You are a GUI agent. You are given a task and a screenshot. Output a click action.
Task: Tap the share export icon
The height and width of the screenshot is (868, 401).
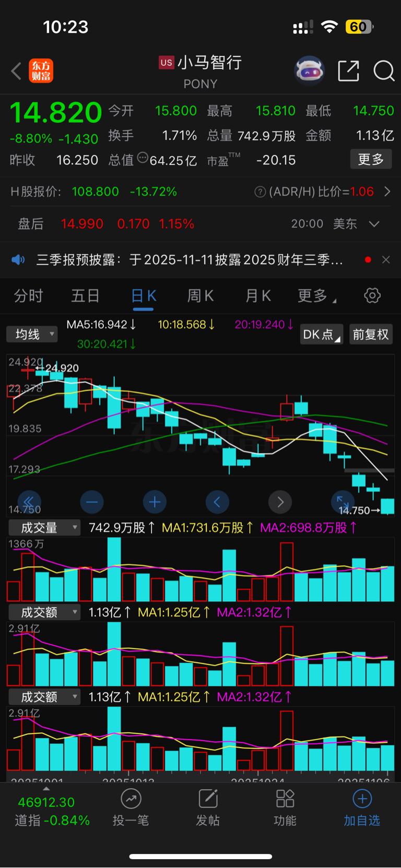coord(348,70)
